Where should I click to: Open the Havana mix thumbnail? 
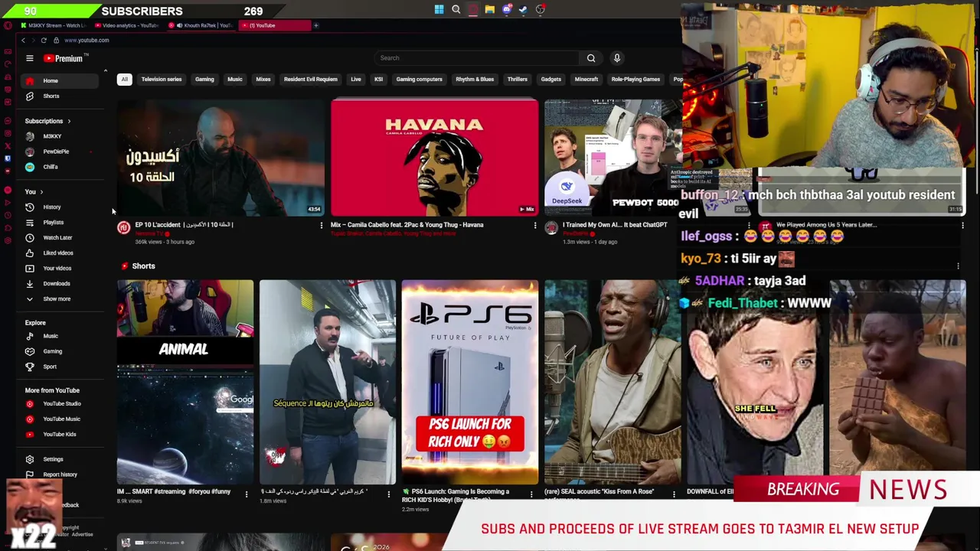[x=435, y=158]
